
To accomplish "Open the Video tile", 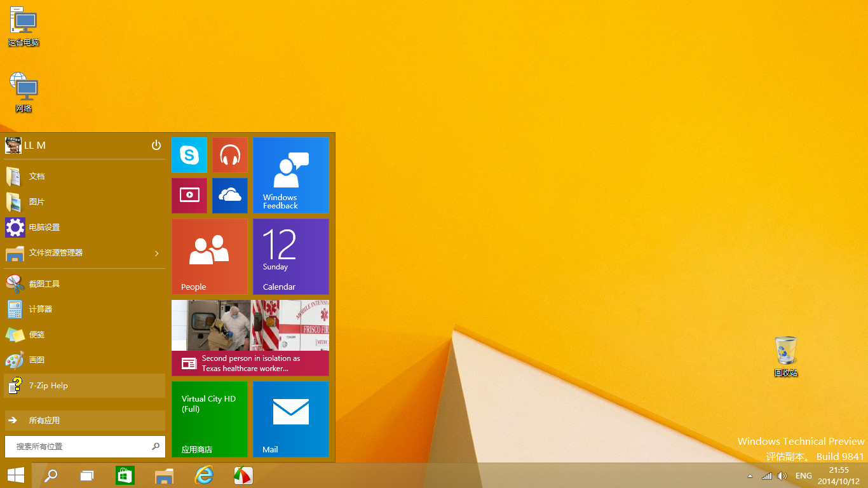I will (189, 196).
